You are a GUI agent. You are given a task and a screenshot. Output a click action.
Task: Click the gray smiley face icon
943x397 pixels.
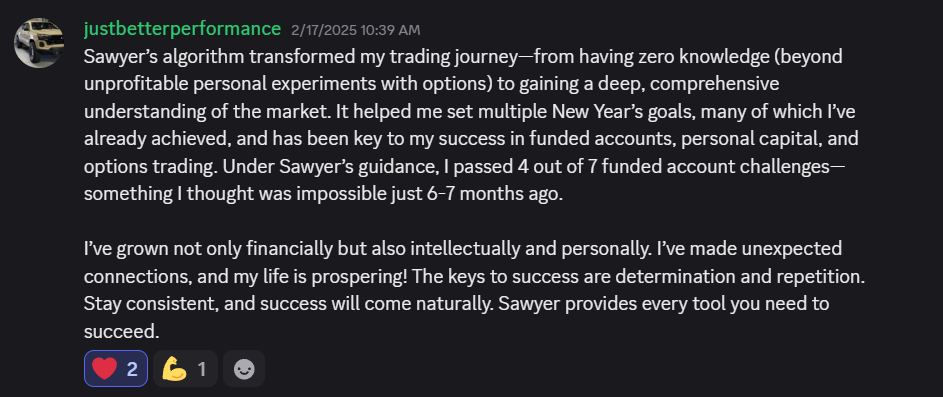pos(244,369)
